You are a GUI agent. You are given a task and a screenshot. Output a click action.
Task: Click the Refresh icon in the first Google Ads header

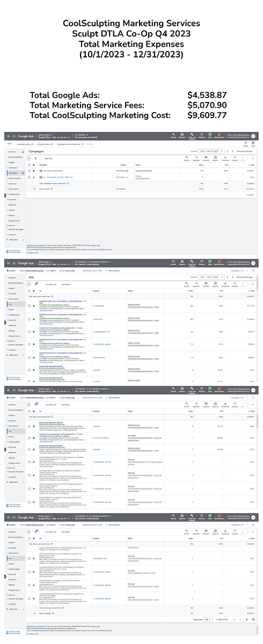[x=202, y=135]
